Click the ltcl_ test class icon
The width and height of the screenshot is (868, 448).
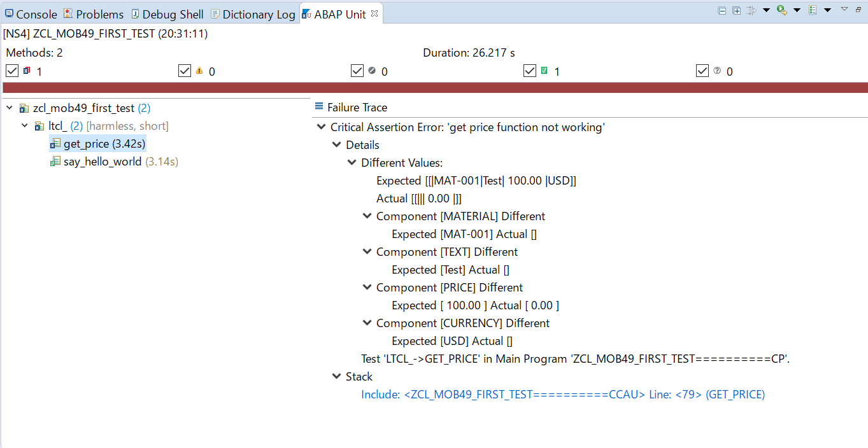[39, 126]
